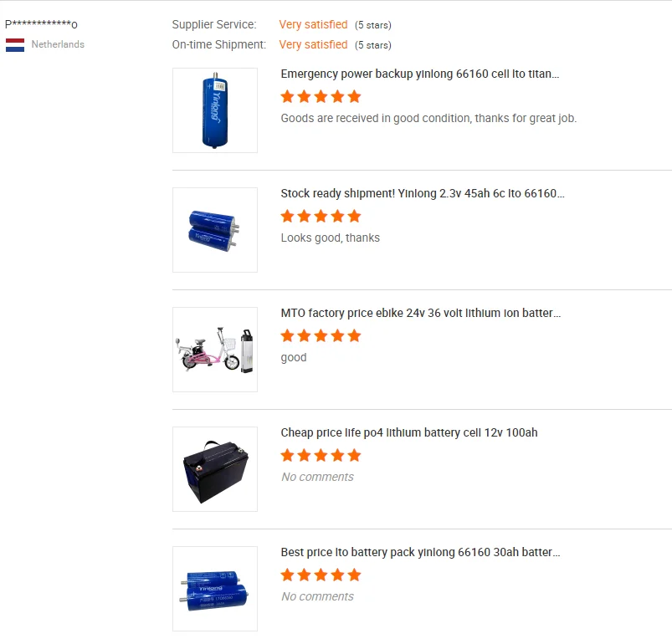The height and width of the screenshot is (644, 672).
Task: Open MTO factory price ebike product title
Action: [421, 313]
